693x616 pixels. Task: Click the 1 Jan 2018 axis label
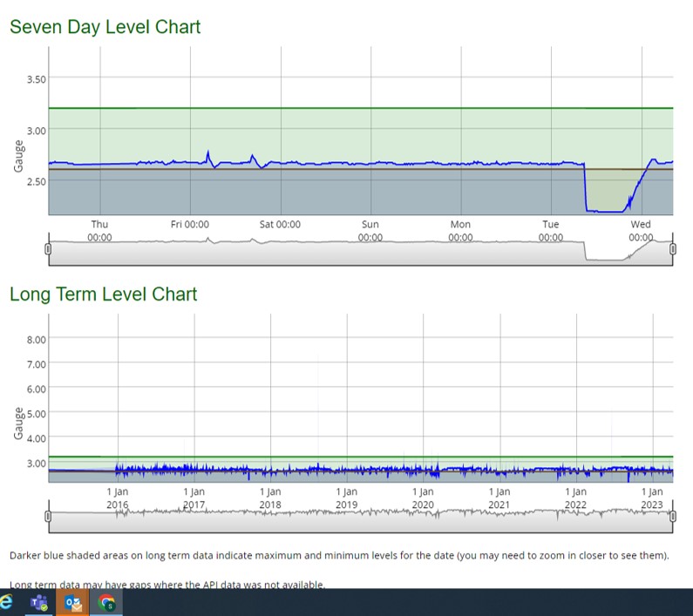point(270,498)
